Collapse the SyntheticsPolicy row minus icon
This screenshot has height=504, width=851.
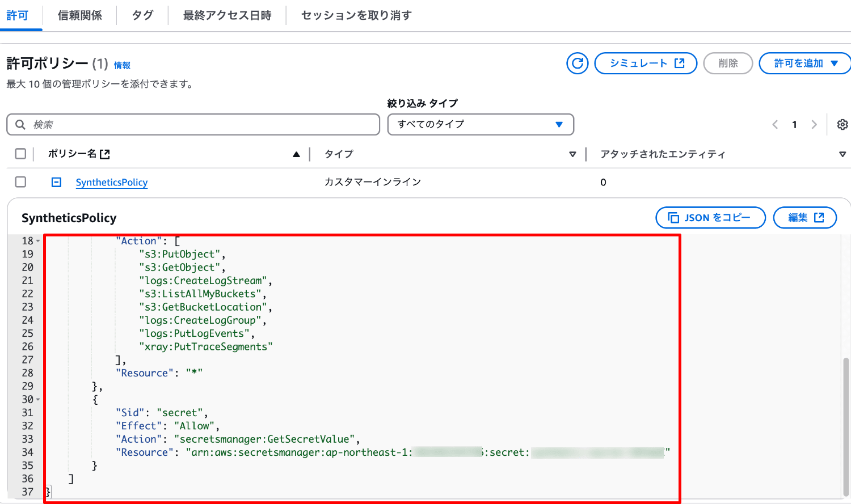point(56,182)
